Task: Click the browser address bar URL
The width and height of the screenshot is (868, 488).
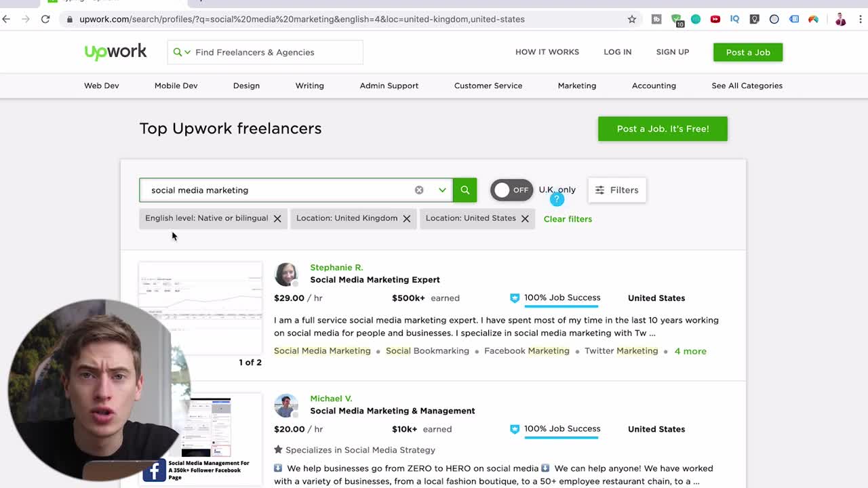Action: click(302, 19)
